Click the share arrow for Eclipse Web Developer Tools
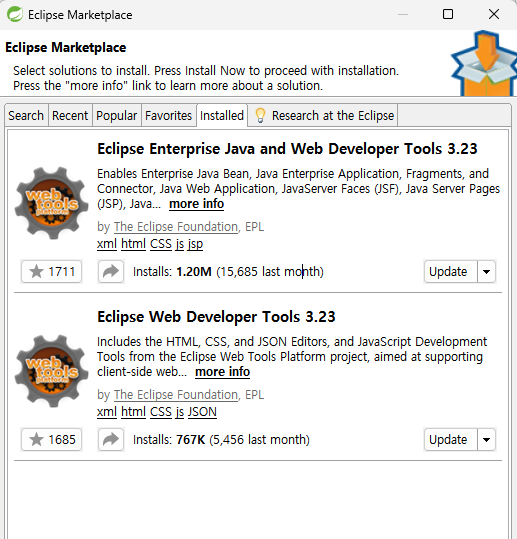 pos(111,439)
